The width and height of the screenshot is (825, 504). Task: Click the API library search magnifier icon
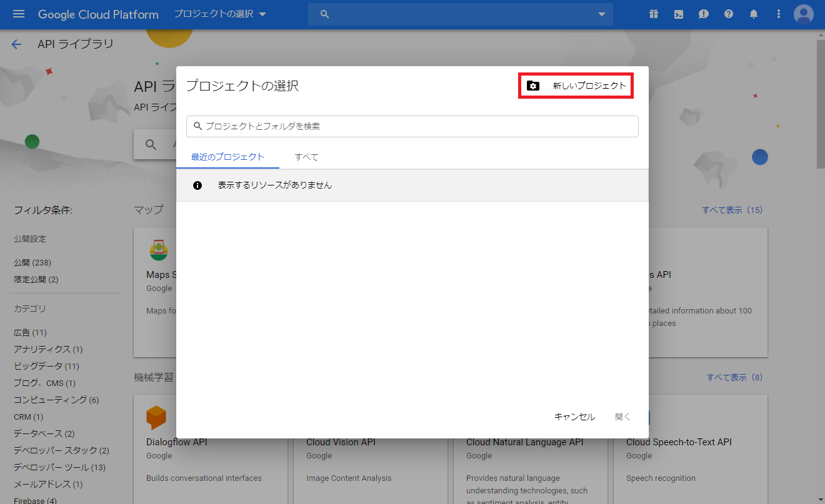(151, 144)
